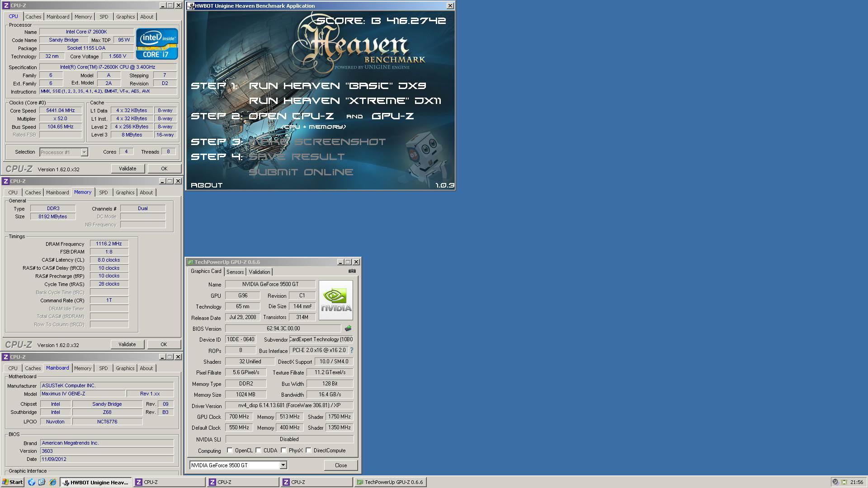Open CPU tab in Memory CPU-Z window
The image size is (868, 488).
[13, 192]
